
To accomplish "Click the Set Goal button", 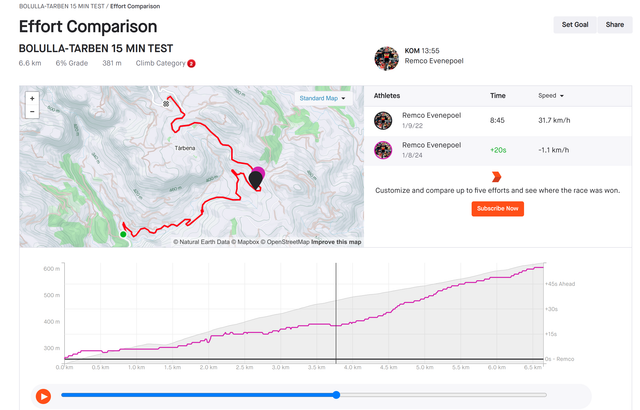I will coord(574,25).
